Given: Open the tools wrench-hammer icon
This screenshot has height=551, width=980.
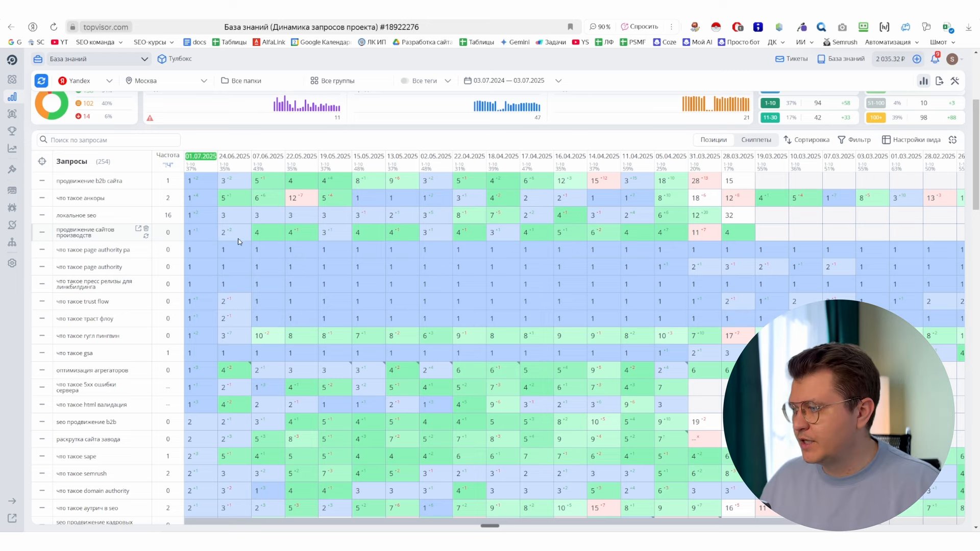Looking at the screenshot, I should (955, 81).
